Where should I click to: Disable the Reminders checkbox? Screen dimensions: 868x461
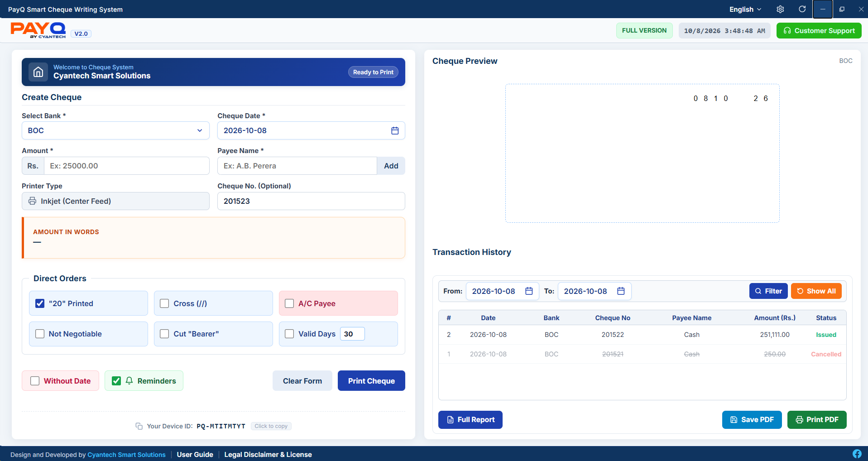116,381
